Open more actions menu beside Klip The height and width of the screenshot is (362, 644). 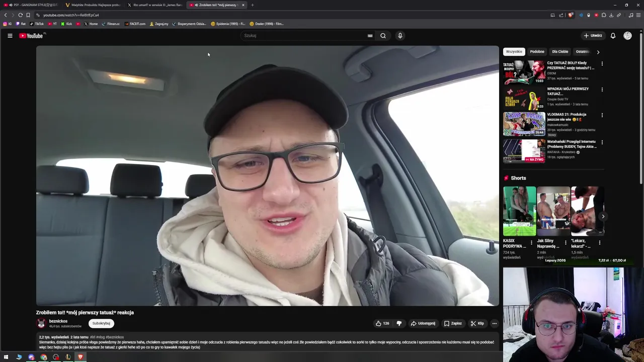pyautogui.click(x=495, y=323)
